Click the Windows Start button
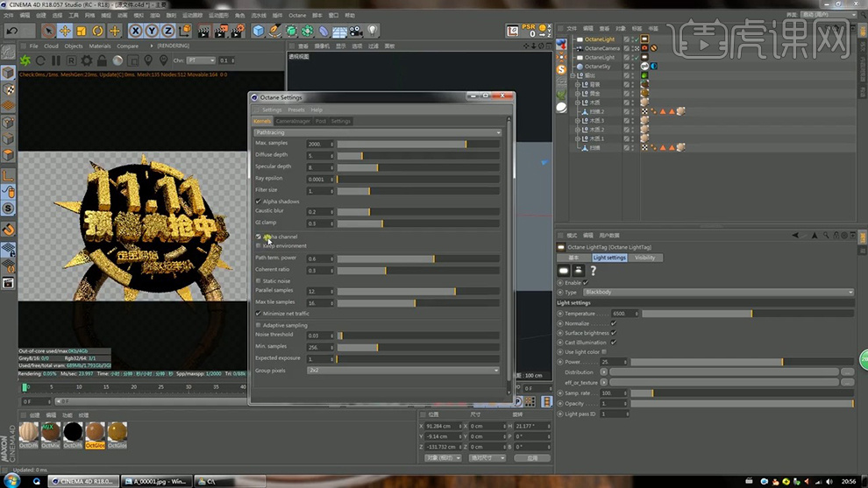 [11, 481]
